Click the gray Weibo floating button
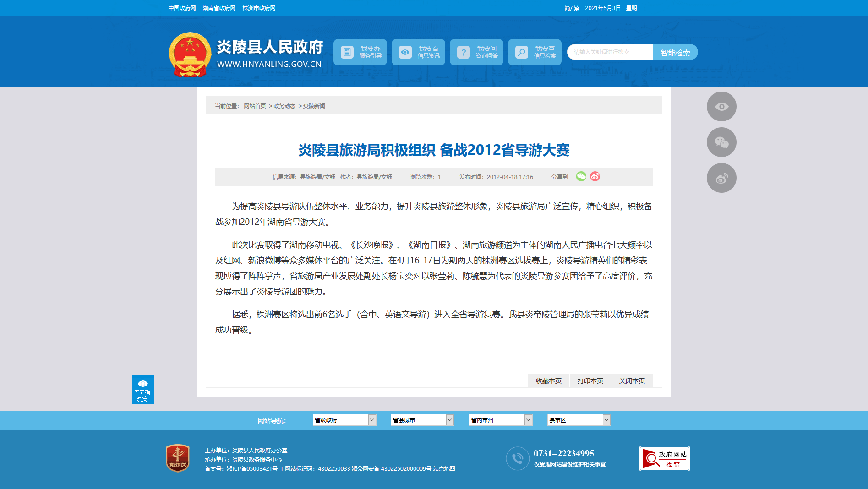 (x=721, y=178)
